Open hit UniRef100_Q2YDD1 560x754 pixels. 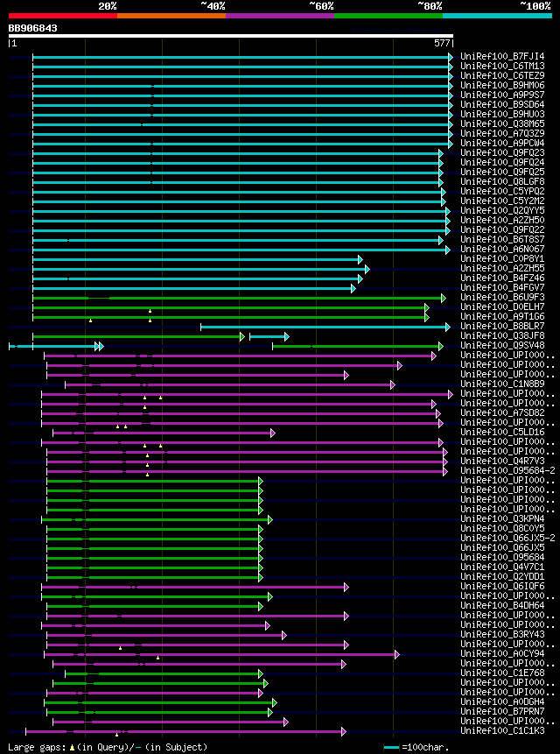click(x=502, y=576)
